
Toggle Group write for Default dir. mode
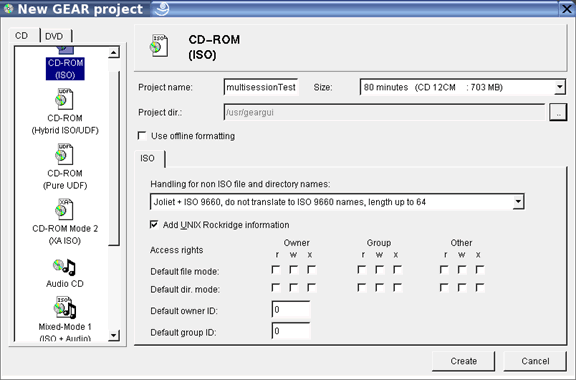379,287
